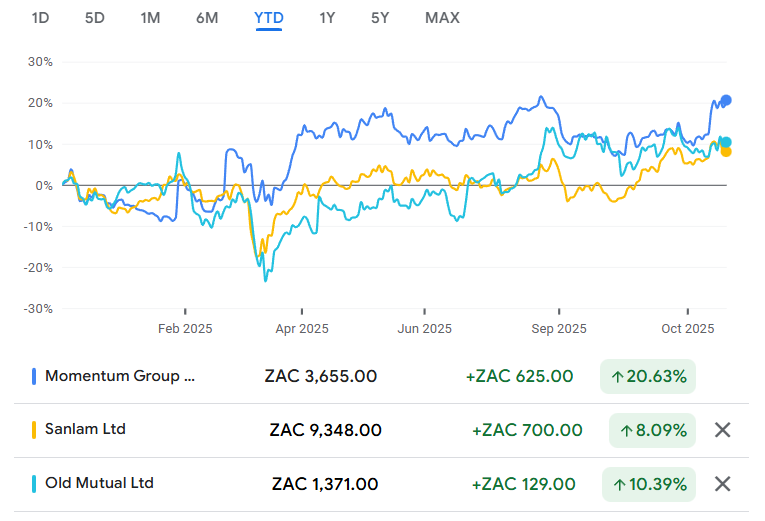Click the blue Momentum endpoint dot on chart
This screenshot has height=521, width=765.
coord(726,100)
